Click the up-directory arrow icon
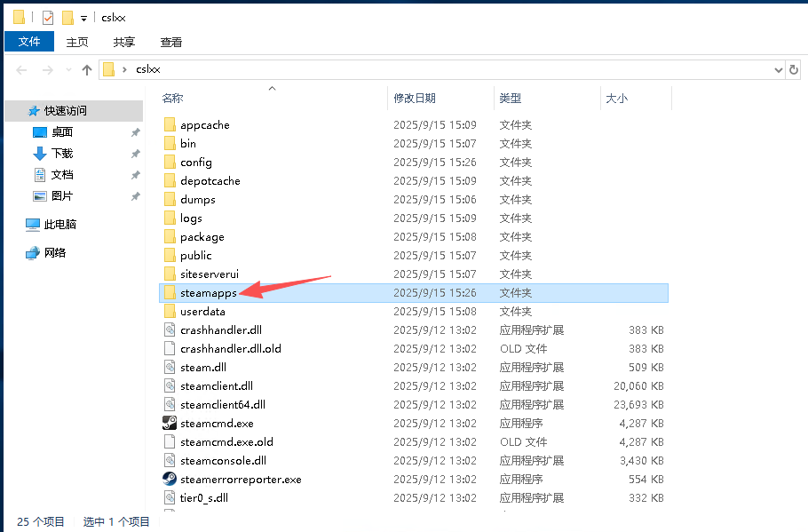 86,69
